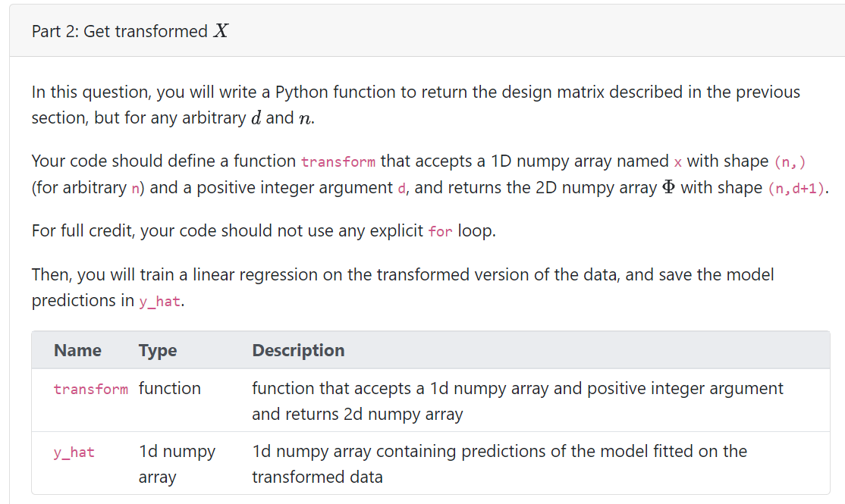Click the Description column header
The width and height of the screenshot is (845, 504).
pyautogui.click(x=298, y=350)
